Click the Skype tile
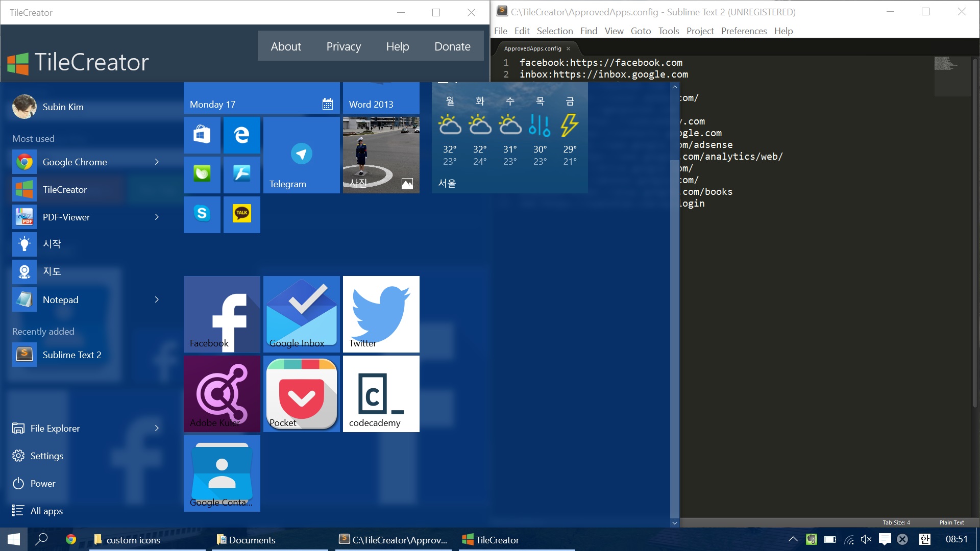The height and width of the screenshot is (551, 980). pos(202,214)
